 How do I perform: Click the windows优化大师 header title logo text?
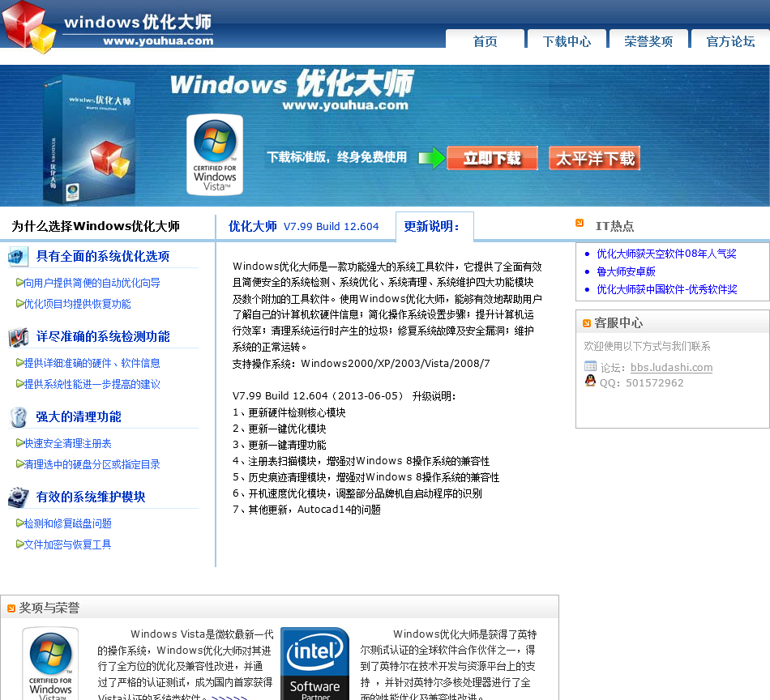point(138,22)
